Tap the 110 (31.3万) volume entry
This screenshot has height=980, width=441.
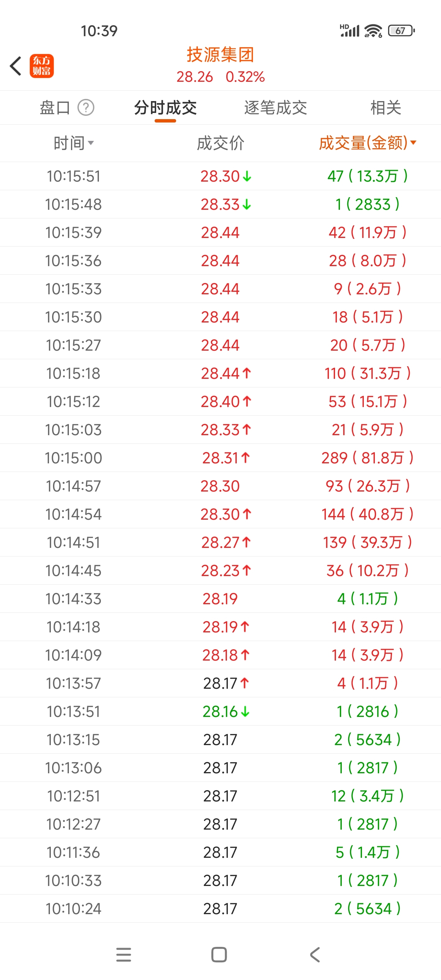pos(367,373)
